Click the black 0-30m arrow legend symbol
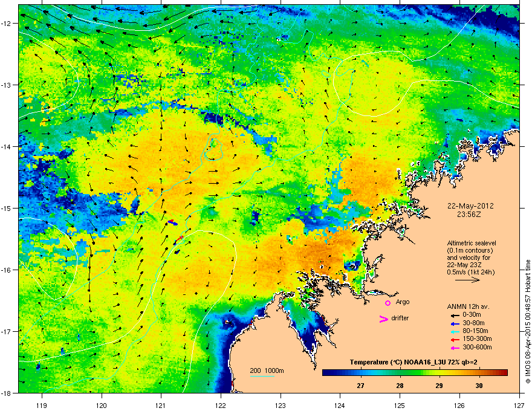532x411 pixels. 455,316
